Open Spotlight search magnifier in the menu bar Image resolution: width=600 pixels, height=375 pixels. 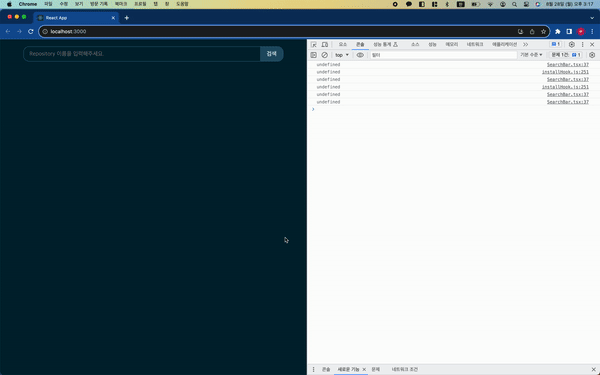pyautogui.click(x=514, y=4)
